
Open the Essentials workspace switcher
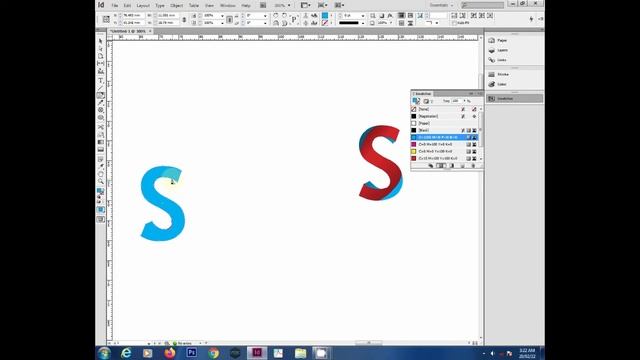442,5
